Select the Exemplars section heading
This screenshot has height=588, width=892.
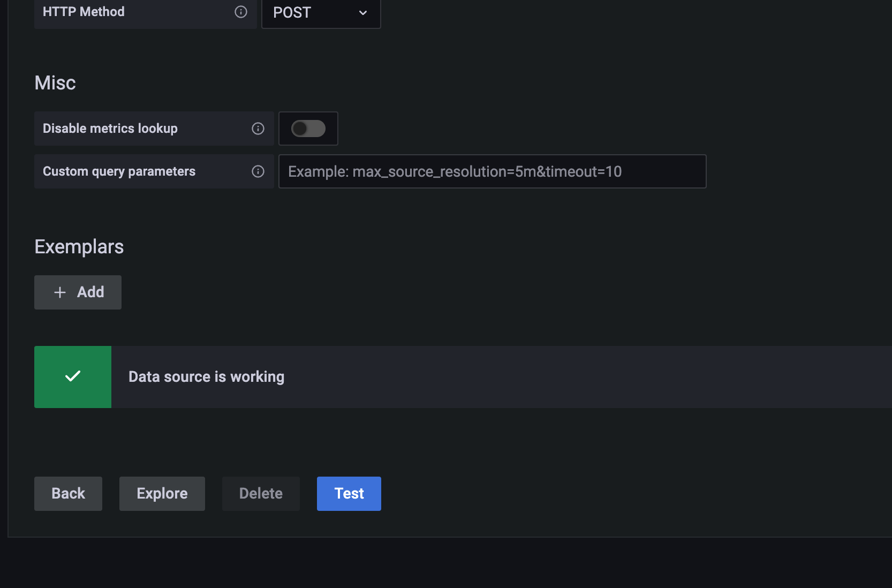pyautogui.click(x=79, y=246)
